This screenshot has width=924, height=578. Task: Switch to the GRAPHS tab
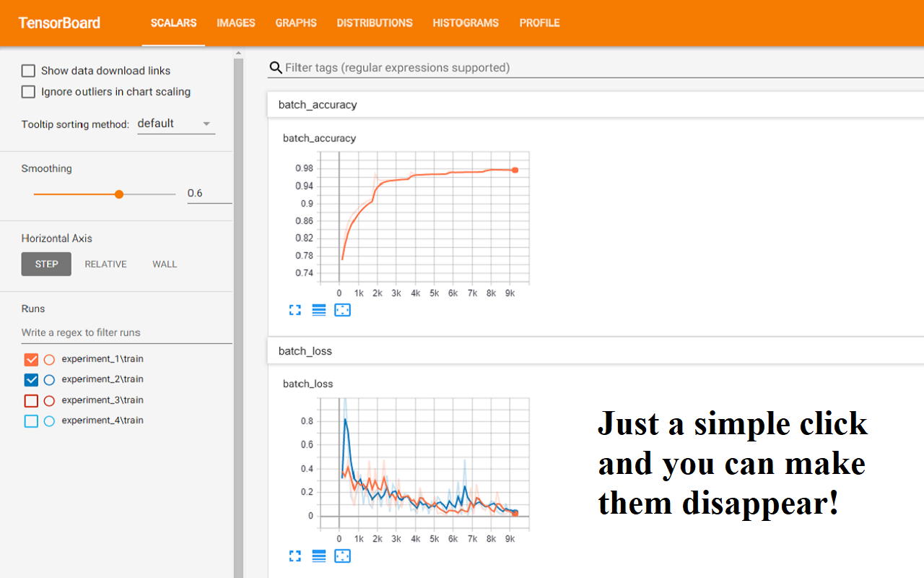296,22
